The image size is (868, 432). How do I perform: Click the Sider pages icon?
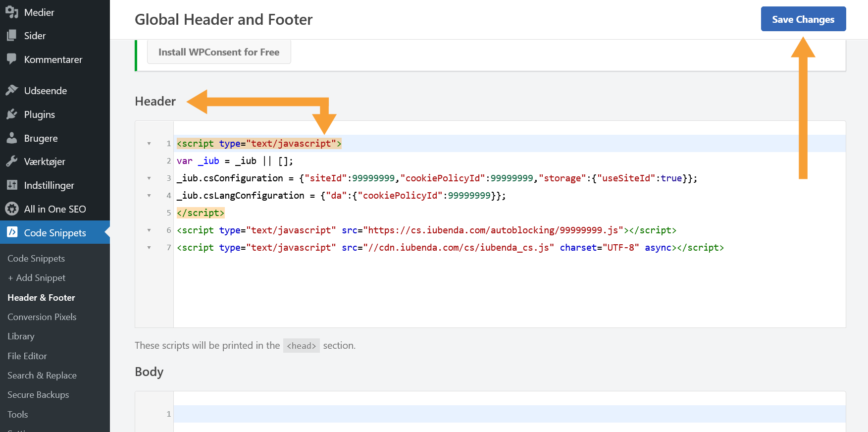click(12, 36)
